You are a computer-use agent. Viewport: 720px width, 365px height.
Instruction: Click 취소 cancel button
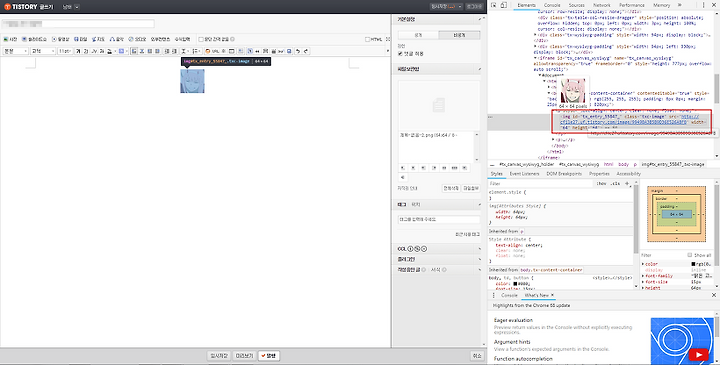[x=477, y=356]
